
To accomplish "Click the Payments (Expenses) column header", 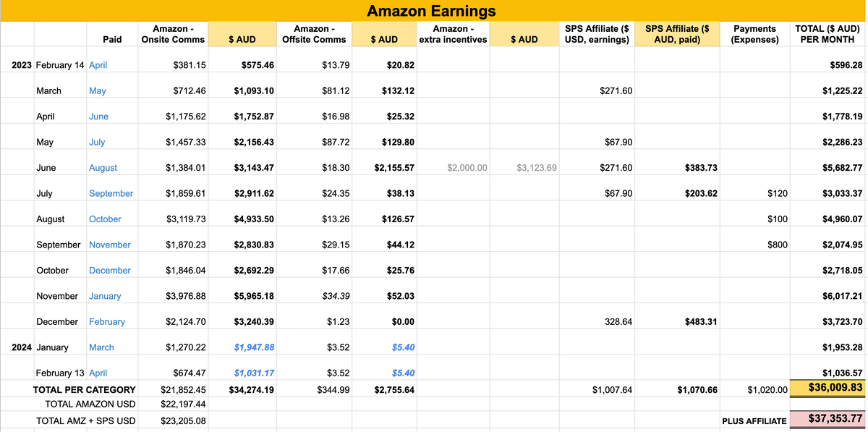I will [x=754, y=34].
